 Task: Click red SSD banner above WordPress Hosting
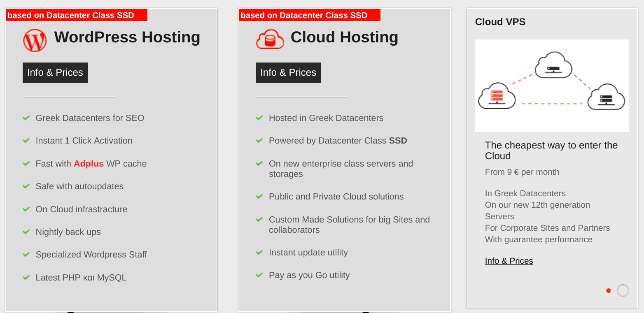click(x=77, y=15)
